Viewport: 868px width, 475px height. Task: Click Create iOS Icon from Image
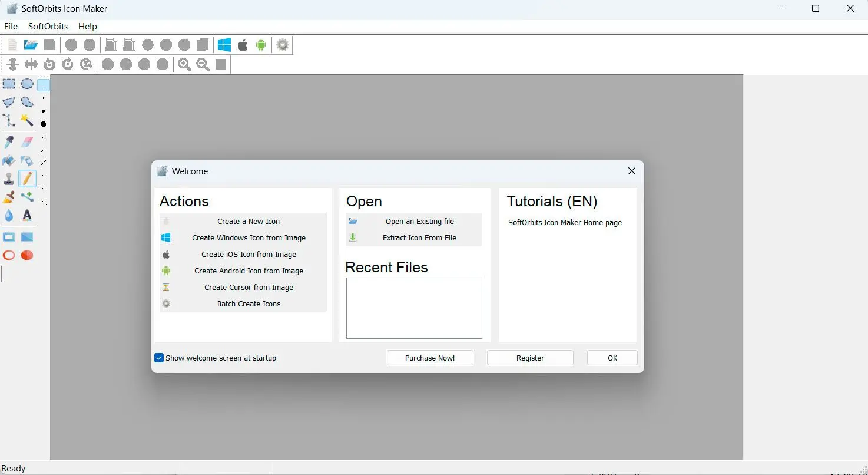(x=249, y=255)
